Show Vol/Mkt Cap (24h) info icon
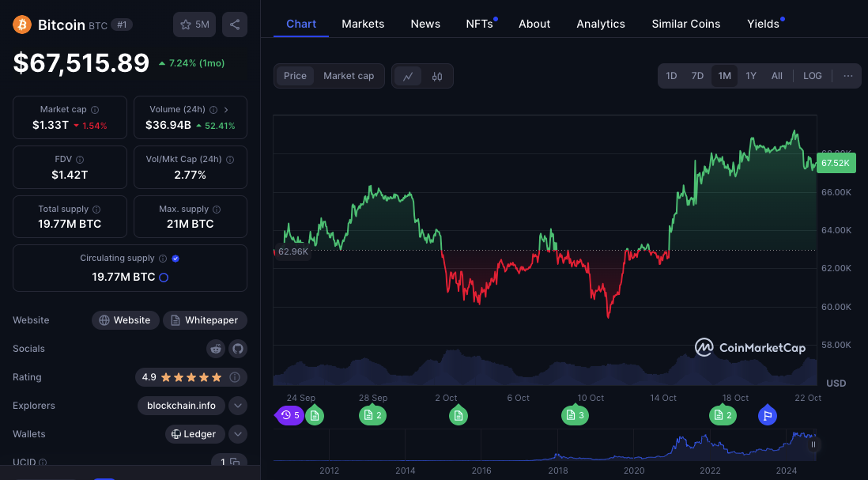Image resolution: width=868 pixels, height=480 pixels. point(230,160)
